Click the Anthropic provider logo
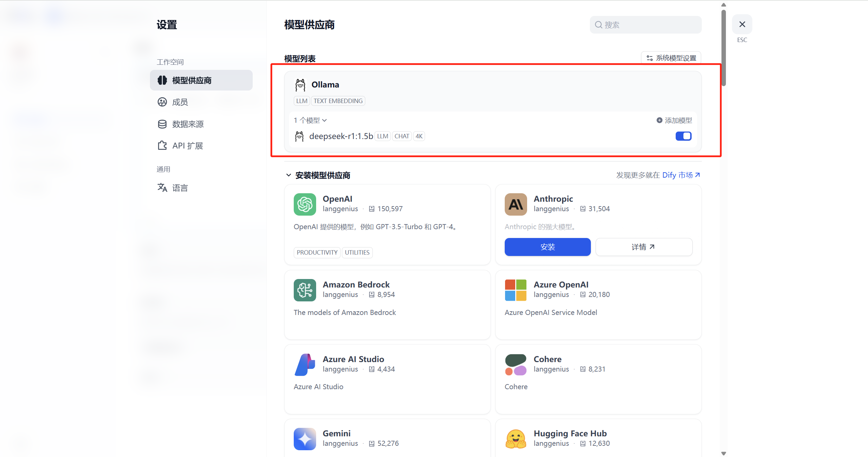868x457 pixels. (x=515, y=204)
